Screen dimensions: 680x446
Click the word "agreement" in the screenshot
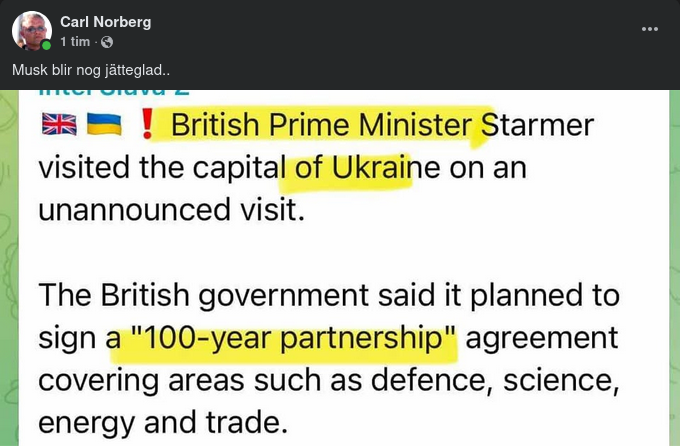click(541, 338)
